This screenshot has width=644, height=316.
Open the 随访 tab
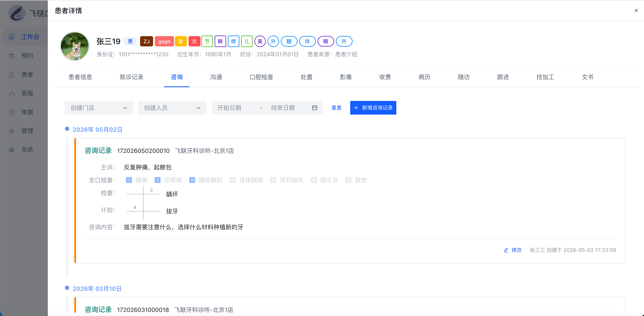point(464,77)
